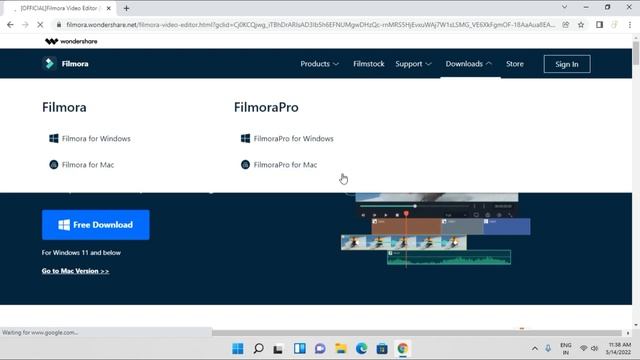Image resolution: width=640 pixels, height=360 pixels.
Task: Click the Windows icon beside FilmoraPro for Windows
Action: [245, 138]
